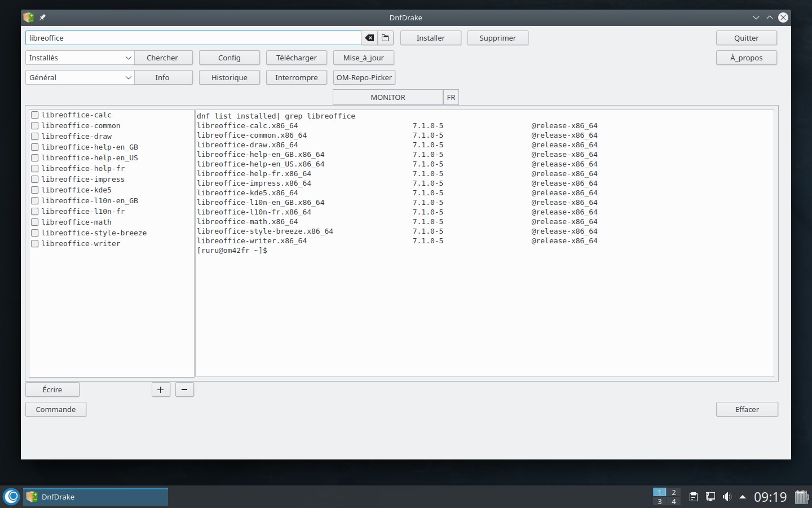
Task: Open the volume control tray icon
Action: 727,497
